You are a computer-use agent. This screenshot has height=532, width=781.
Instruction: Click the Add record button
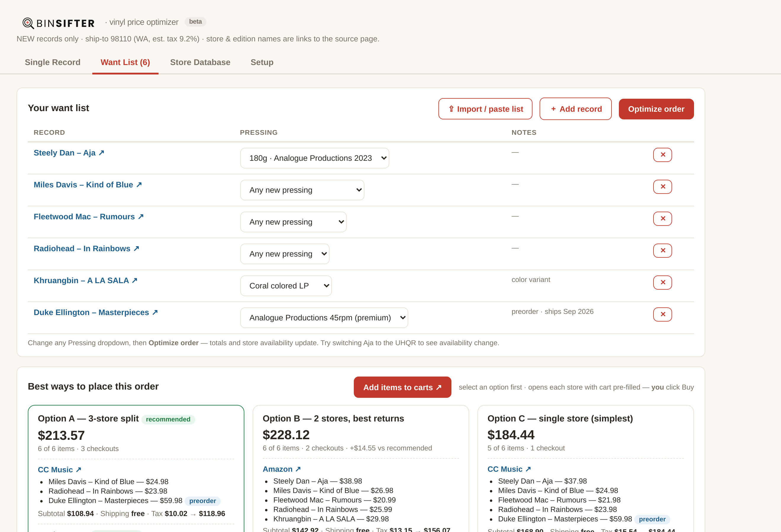coord(575,109)
